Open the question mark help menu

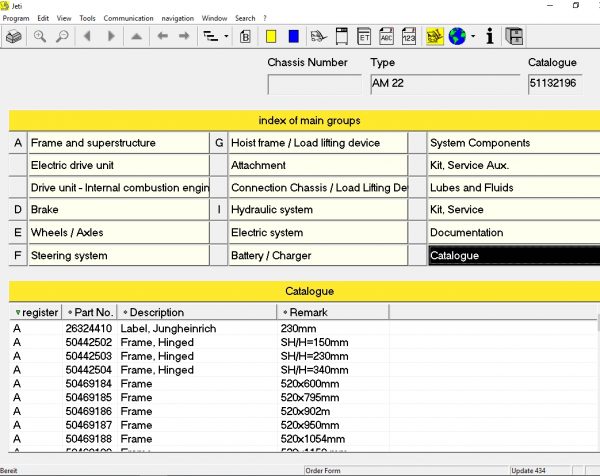click(x=265, y=18)
